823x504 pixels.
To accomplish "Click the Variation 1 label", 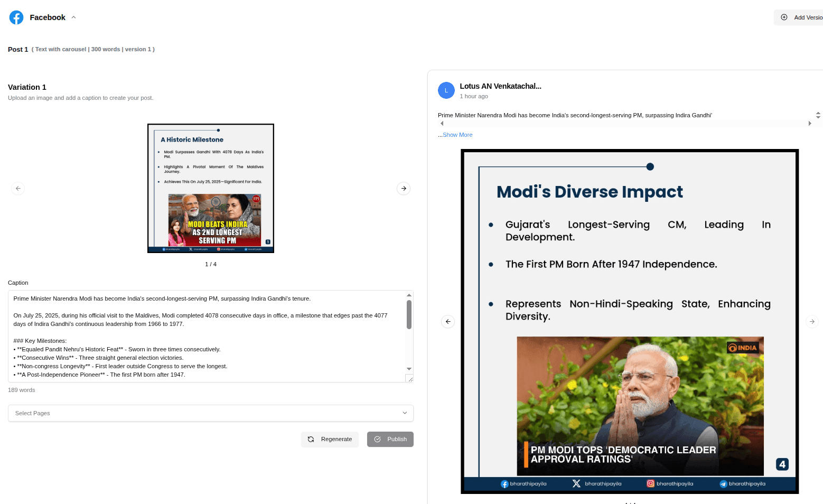I will (x=26, y=87).
